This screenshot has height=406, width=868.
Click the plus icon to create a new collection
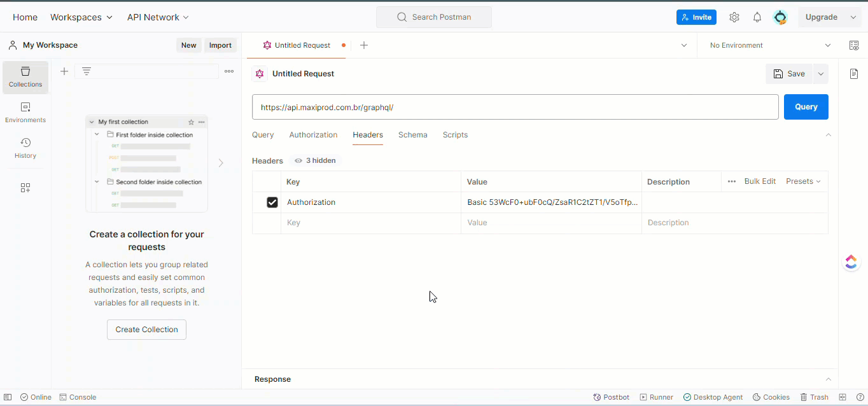point(64,71)
